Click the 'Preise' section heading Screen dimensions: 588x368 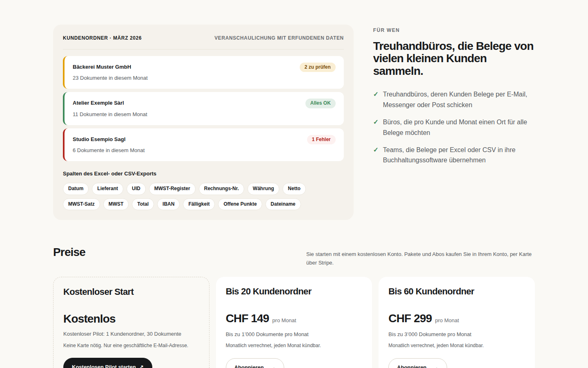coord(69,252)
